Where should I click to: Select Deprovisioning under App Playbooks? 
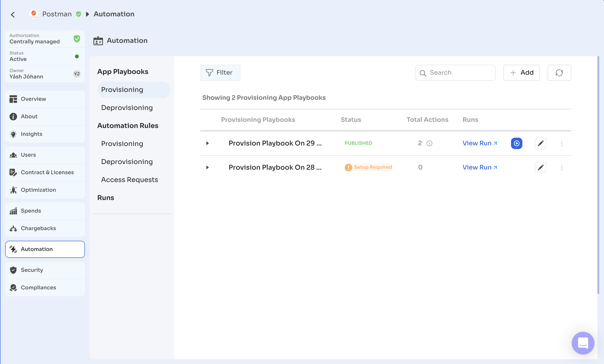[127, 108]
